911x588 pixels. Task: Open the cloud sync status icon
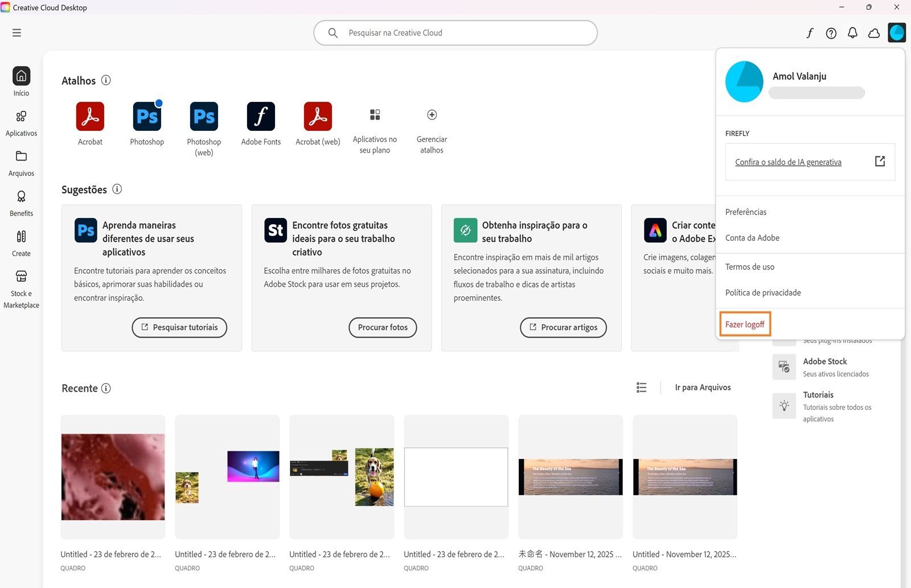coord(874,33)
